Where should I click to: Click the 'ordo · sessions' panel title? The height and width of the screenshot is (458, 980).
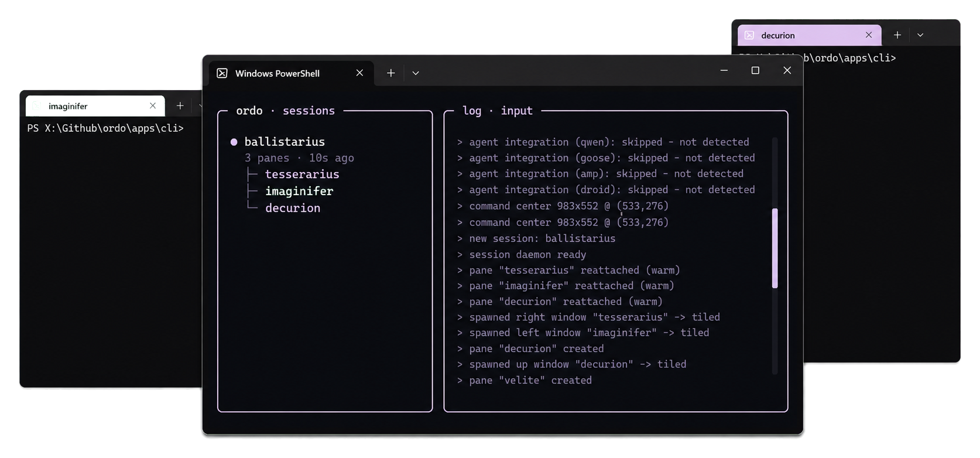[285, 111]
